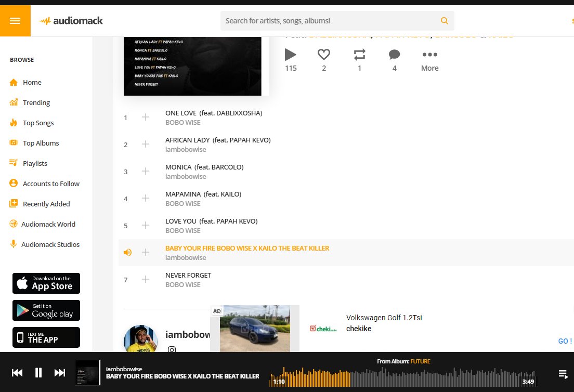Favorite the album with heart icon
574x392 pixels.
[323, 55]
